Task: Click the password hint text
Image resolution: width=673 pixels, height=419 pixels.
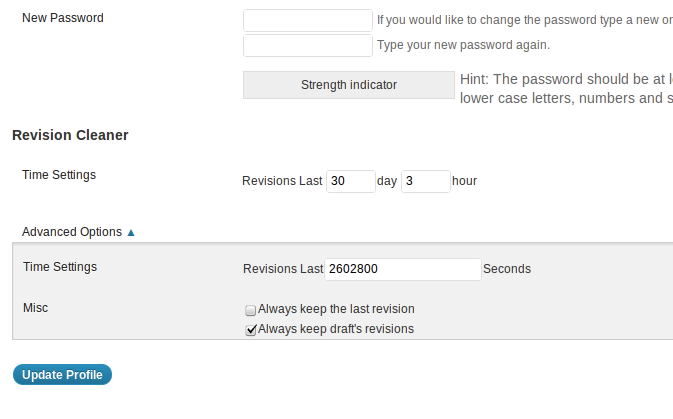Action: [565, 88]
